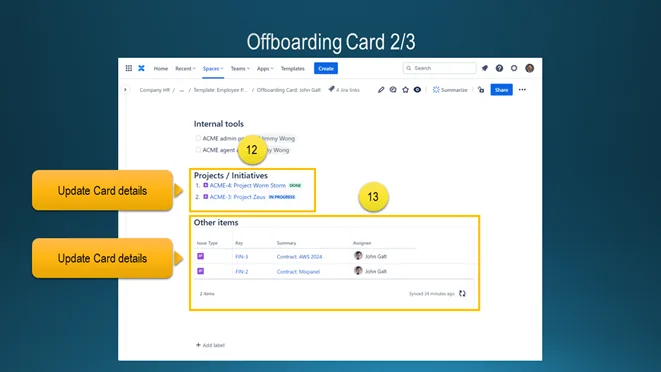The width and height of the screenshot is (661, 372).
Task: Open Contract: Mixpanel summary link
Action: 298,272
